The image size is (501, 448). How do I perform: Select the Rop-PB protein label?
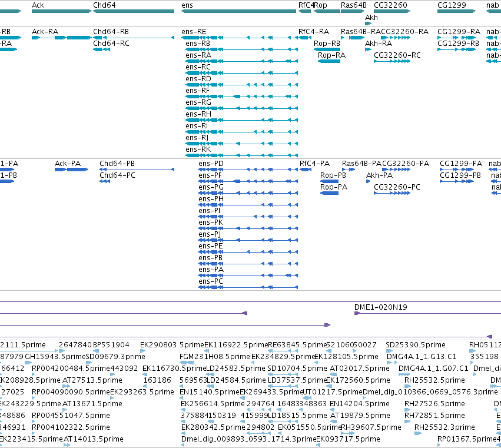(x=333, y=175)
